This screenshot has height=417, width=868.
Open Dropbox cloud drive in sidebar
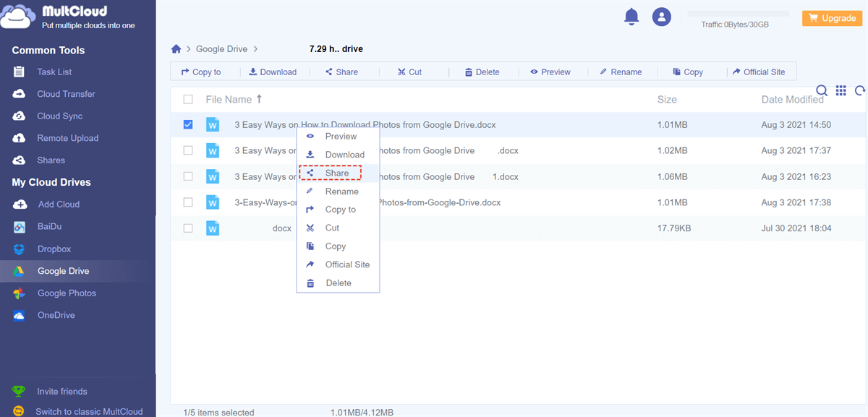(54, 249)
